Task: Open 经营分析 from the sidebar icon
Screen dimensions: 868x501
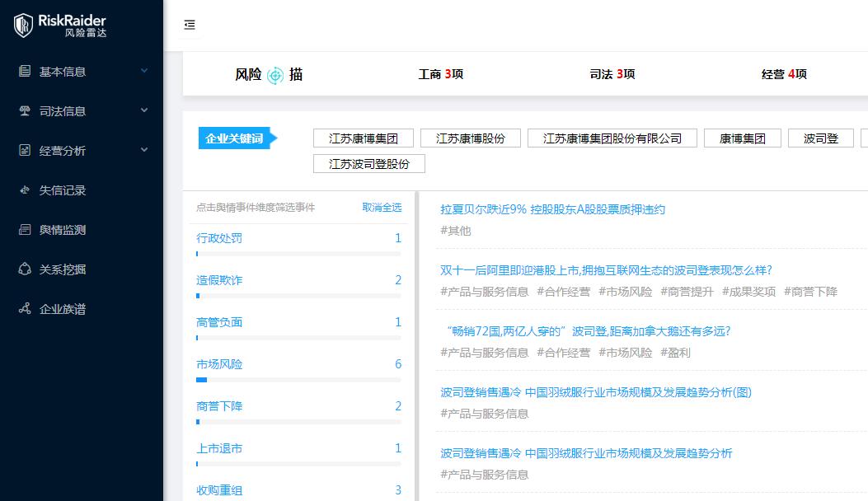Action: [x=24, y=150]
